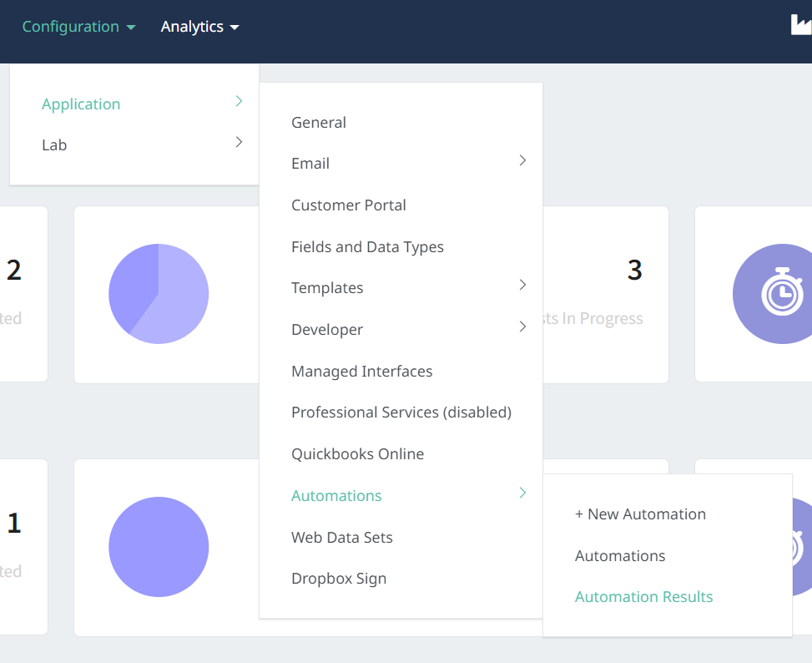Expand the Lab submenu
This screenshot has width=812, height=663.
click(54, 144)
